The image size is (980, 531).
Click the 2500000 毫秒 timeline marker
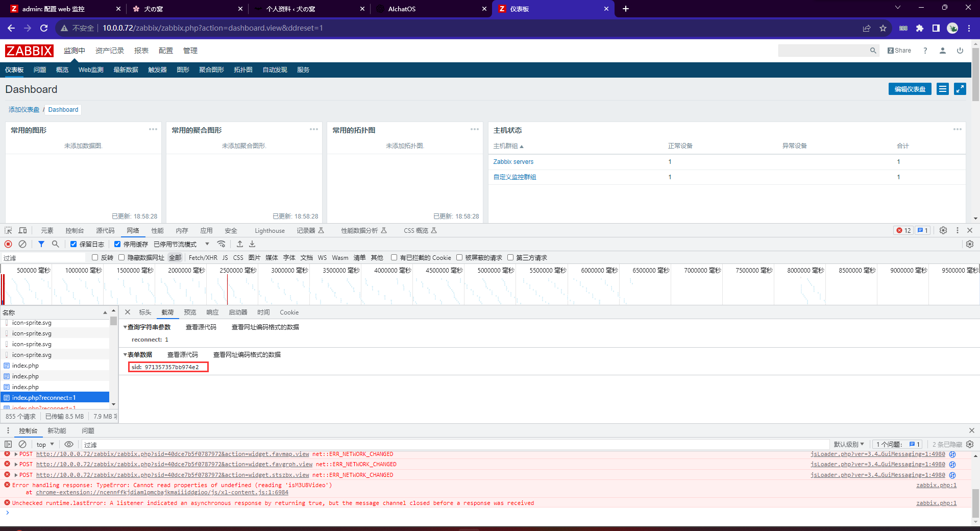tap(238, 270)
